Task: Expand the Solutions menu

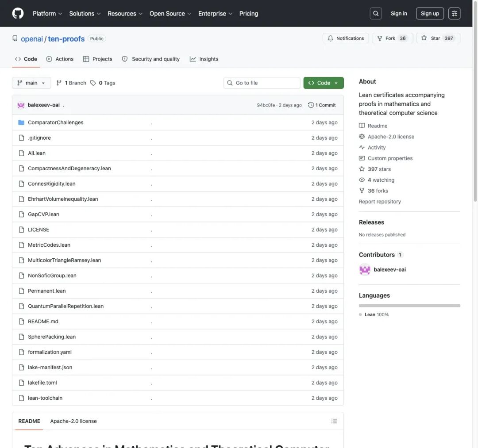Action: [x=85, y=13]
